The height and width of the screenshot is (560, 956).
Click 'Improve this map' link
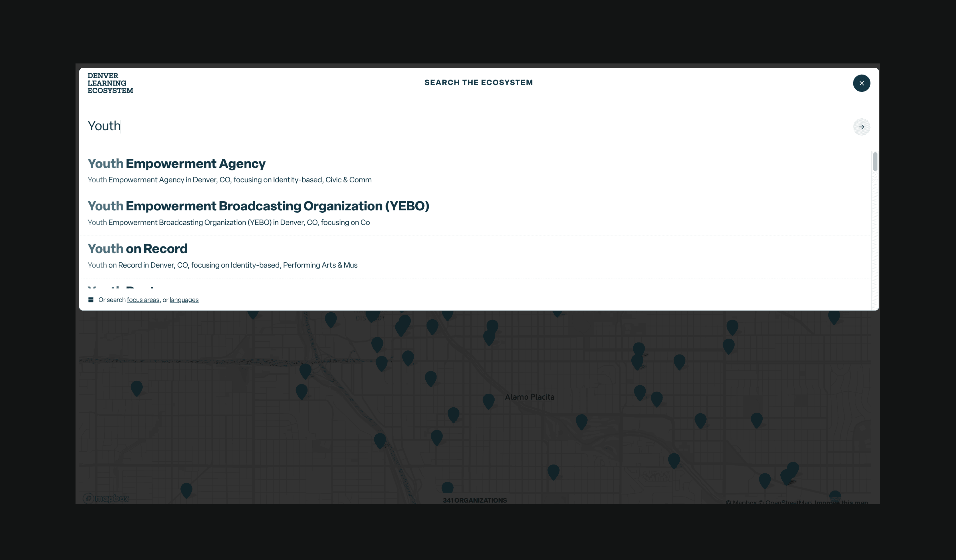coord(841,502)
